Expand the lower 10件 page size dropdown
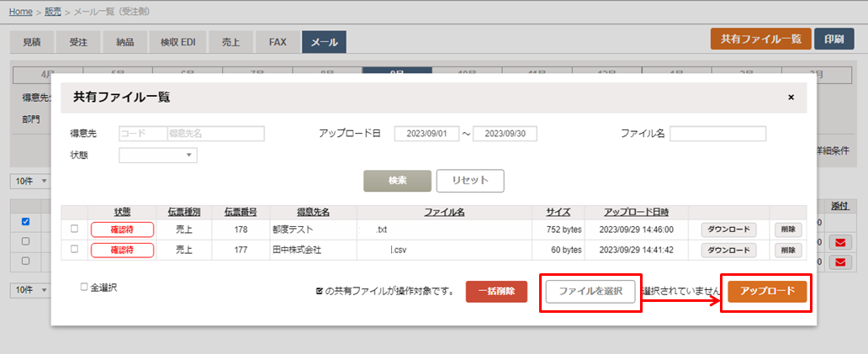 (30, 290)
